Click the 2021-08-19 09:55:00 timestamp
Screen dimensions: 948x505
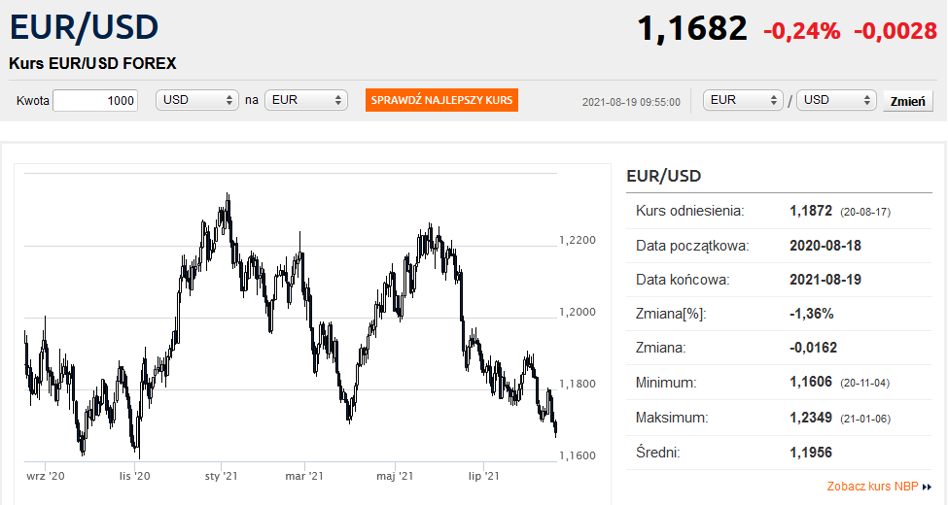pyautogui.click(x=631, y=101)
